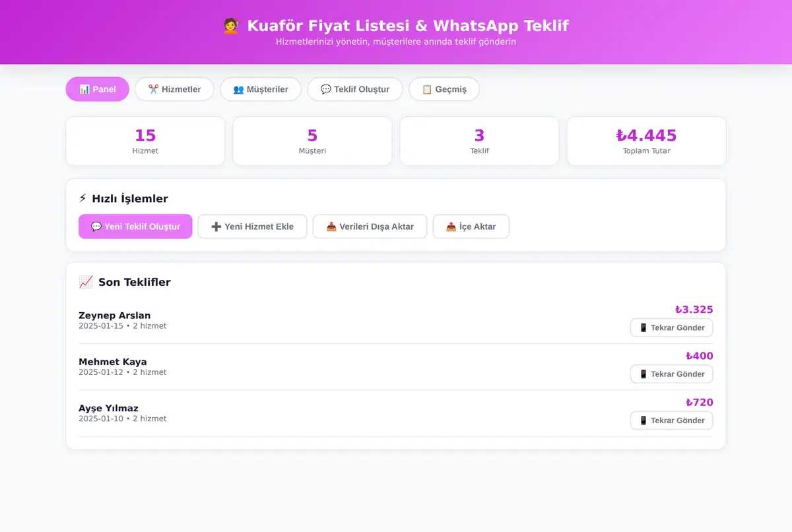Click the phone icon in Ayşe Yılmaz's row
Screen dimensions: 792x532
click(643, 420)
